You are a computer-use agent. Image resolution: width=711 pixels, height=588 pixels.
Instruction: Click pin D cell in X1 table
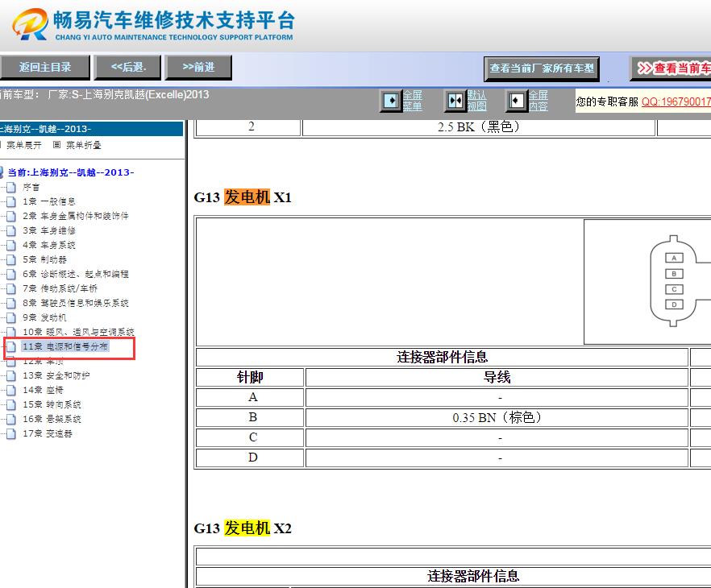pyautogui.click(x=250, y=458)
